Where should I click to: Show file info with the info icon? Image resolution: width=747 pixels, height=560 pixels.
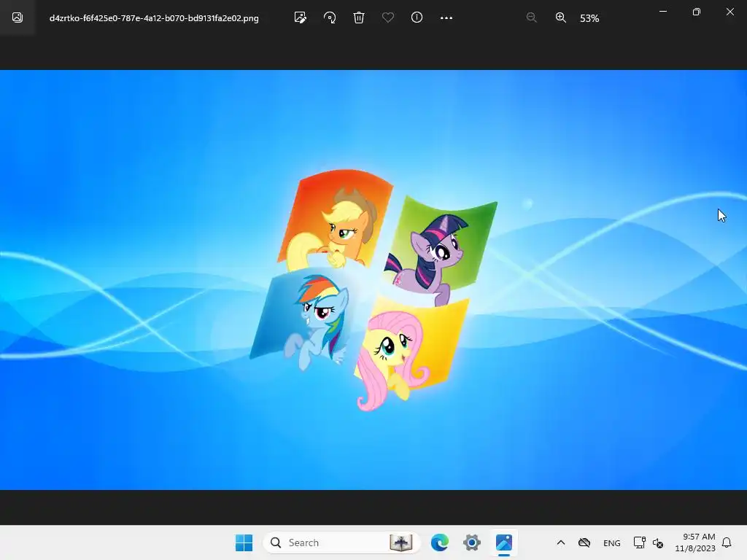pyautogui.click(x=417, y=17)
